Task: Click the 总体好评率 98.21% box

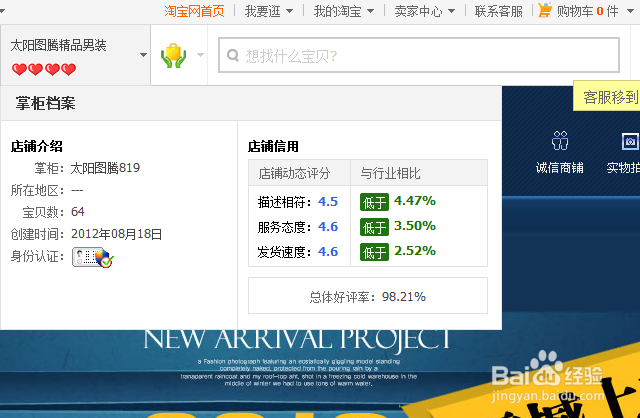Action: tap(368, 296)
